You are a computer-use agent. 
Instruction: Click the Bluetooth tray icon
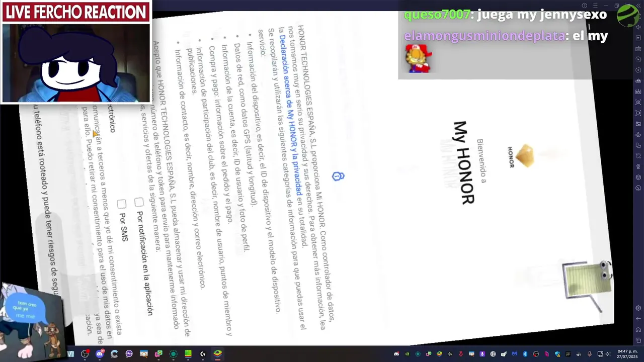(525, 354)
